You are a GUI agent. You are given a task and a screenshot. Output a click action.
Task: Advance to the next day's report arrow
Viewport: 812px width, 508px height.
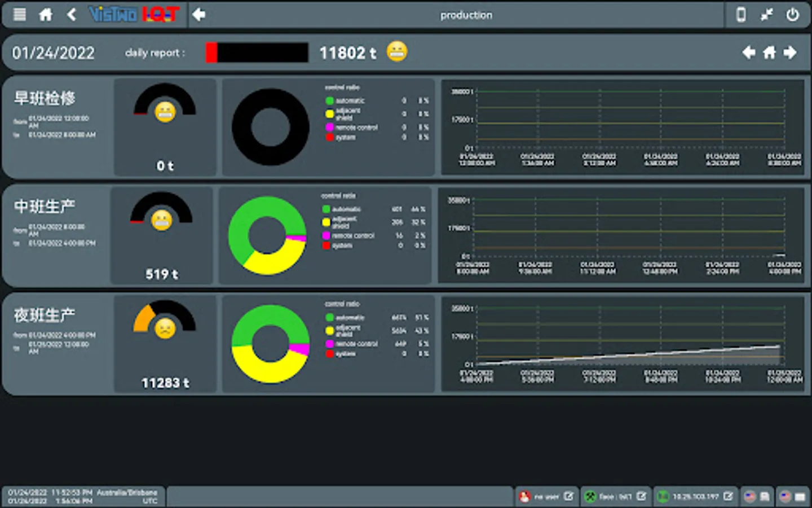point(790,52)
